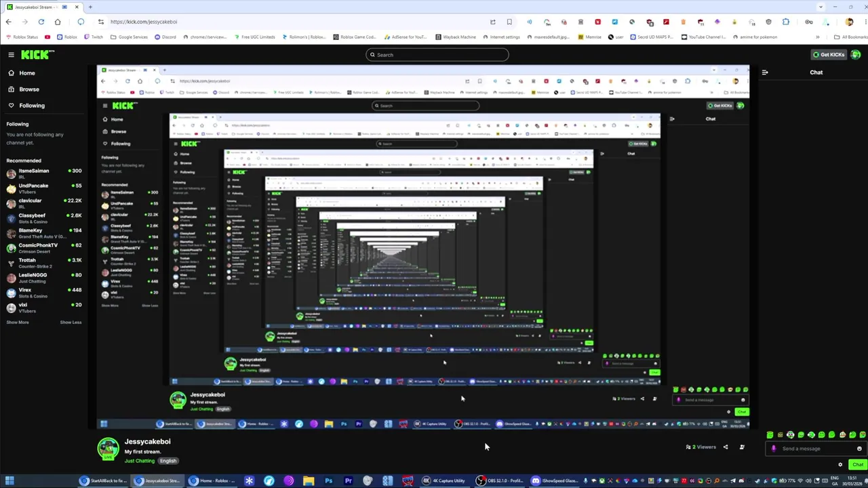
Task: Open ItsmeSaiman recommended channel
Action: pos(43,173)
